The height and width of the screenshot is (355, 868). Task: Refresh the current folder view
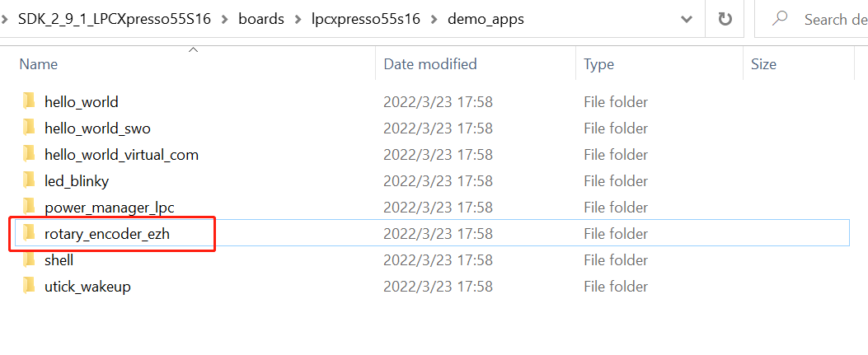725,19
